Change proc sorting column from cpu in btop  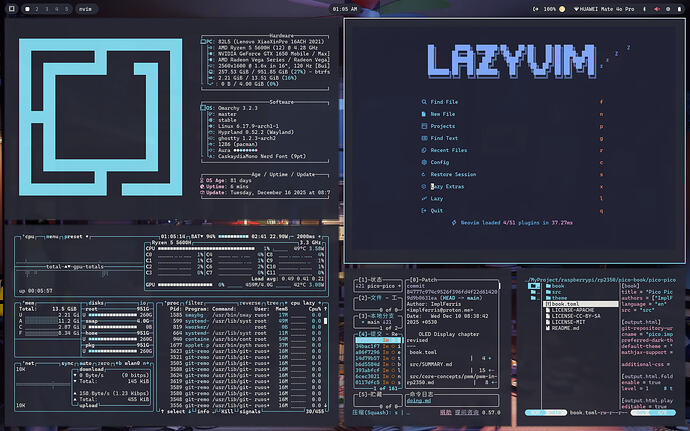tap(296, 303)
